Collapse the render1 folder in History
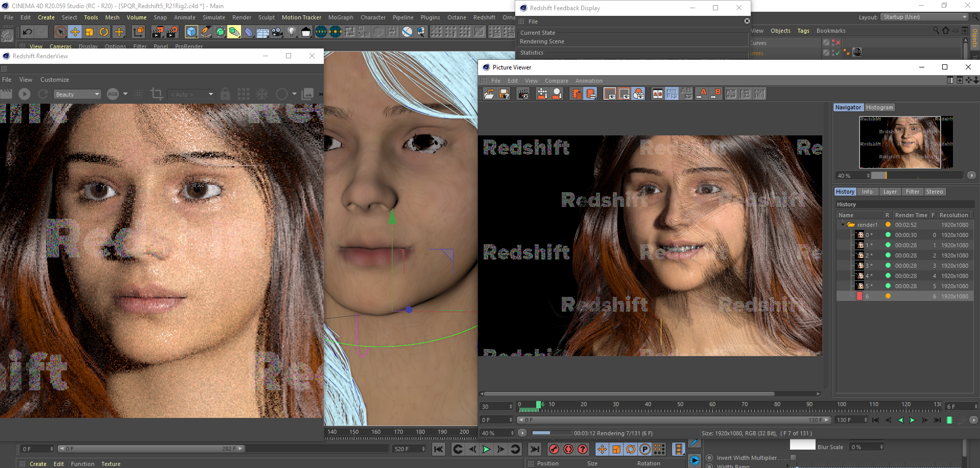Viewport: 980px width, 468px height. [x=843, y=225]
